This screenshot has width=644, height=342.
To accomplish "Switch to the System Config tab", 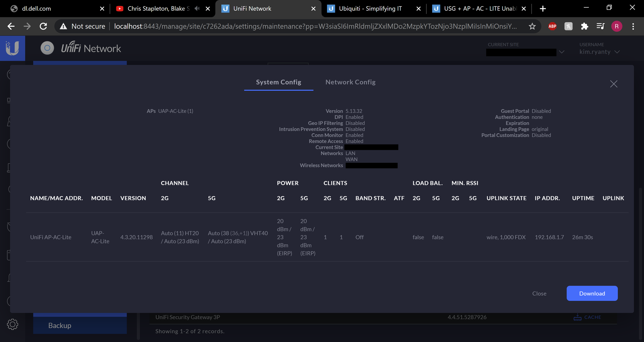I will pos(279,82).
